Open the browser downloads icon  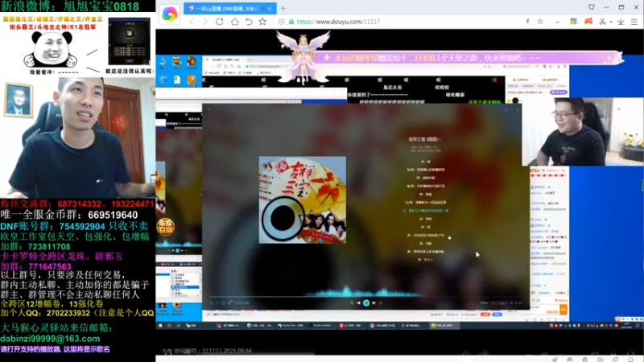point(621,22)
